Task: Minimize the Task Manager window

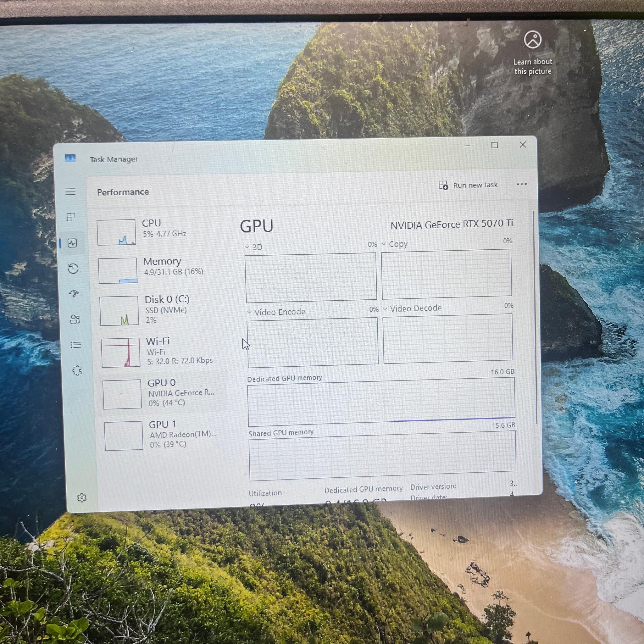Action: click(x=467, y=146)
